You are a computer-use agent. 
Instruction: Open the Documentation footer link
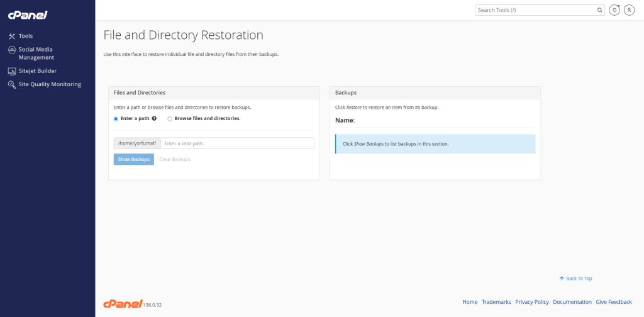572,302
